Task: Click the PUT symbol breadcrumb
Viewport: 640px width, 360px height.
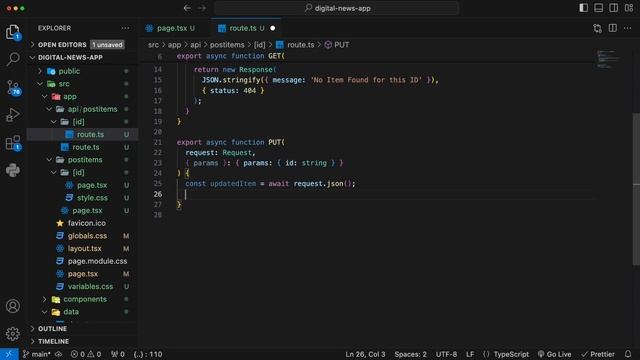Action: tap(337, 45)
